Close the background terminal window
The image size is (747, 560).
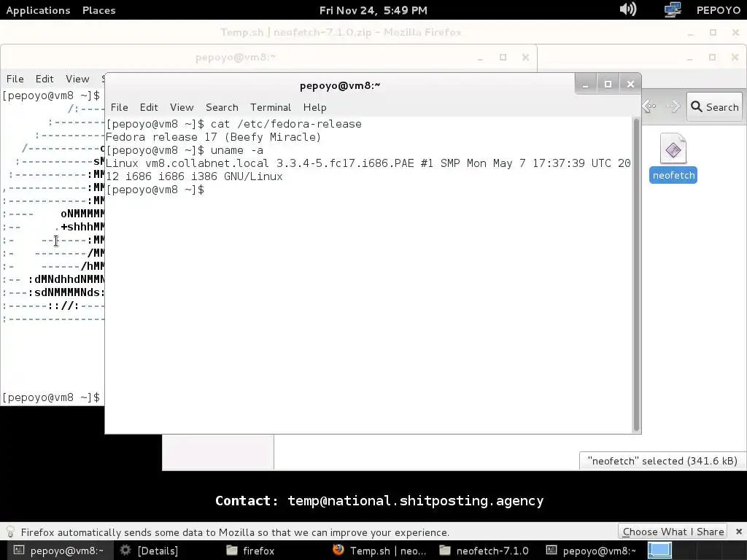(x=525, y=57)
